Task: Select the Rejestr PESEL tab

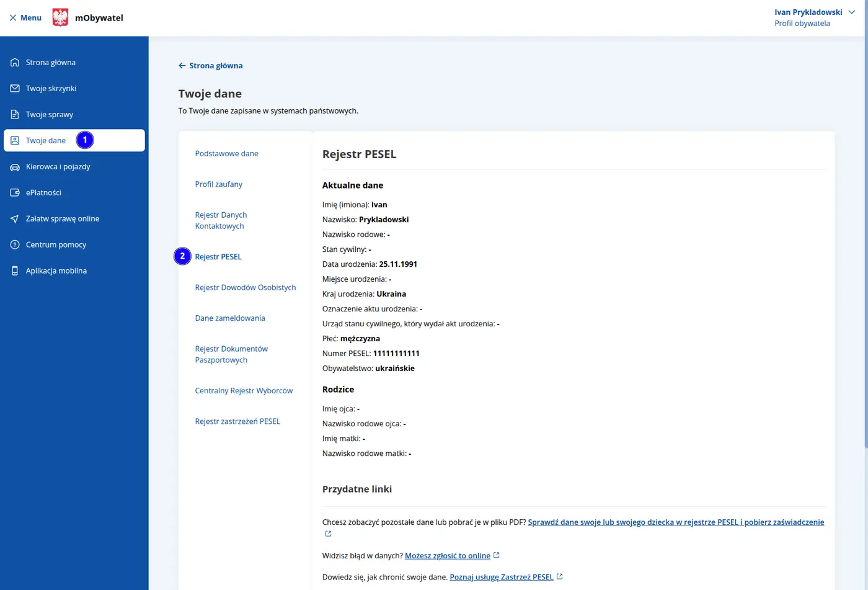Action: pos(218,257)
